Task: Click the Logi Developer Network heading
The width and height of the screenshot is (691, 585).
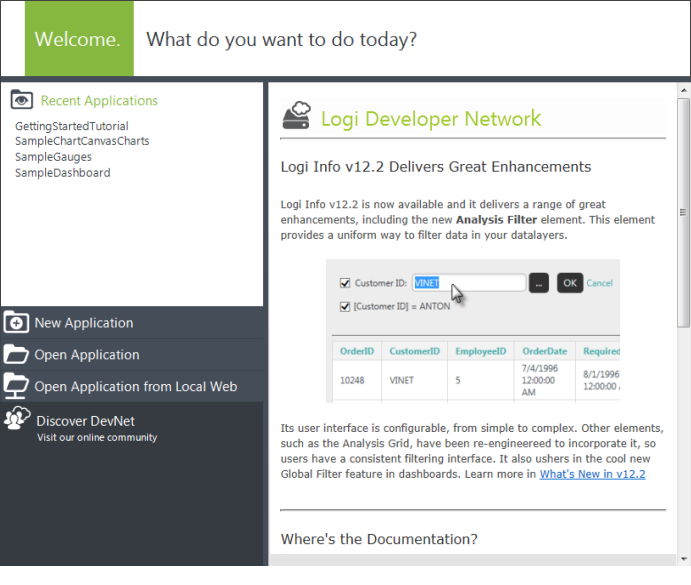Action: pos(431,119)
